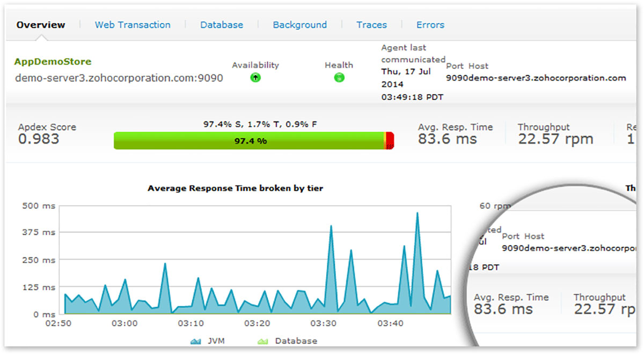Open the Database tab
Image resolution: width=644 pixels, height=354 pixels.
coord(222,25)
